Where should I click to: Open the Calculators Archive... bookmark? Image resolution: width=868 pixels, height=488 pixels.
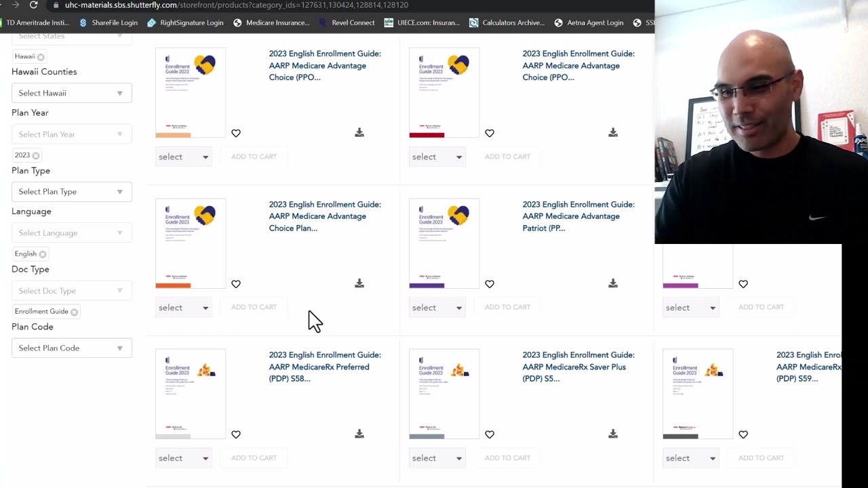507,22
